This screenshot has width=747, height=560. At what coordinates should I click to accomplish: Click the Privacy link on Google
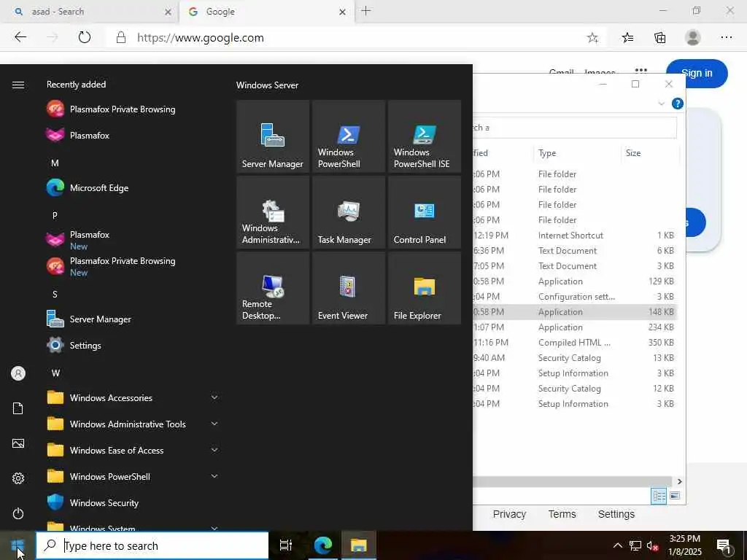click(509, 514)
